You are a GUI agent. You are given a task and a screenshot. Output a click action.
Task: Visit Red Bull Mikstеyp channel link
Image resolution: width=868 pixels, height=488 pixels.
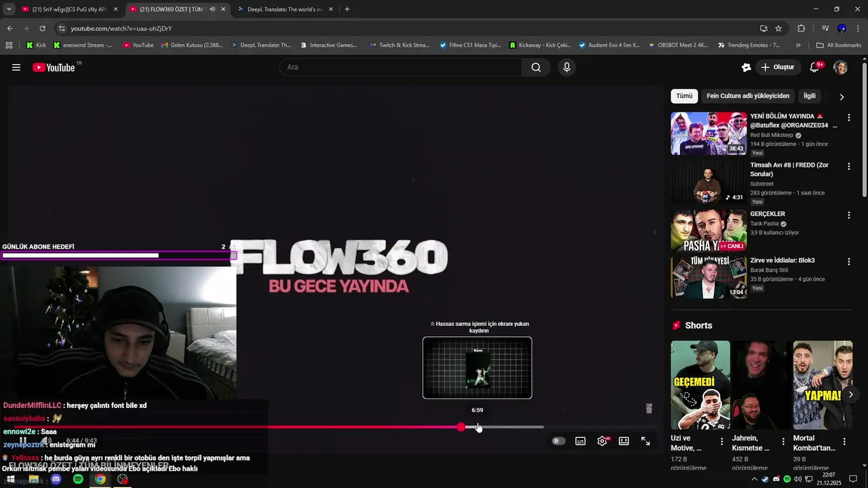pos(772,135)
